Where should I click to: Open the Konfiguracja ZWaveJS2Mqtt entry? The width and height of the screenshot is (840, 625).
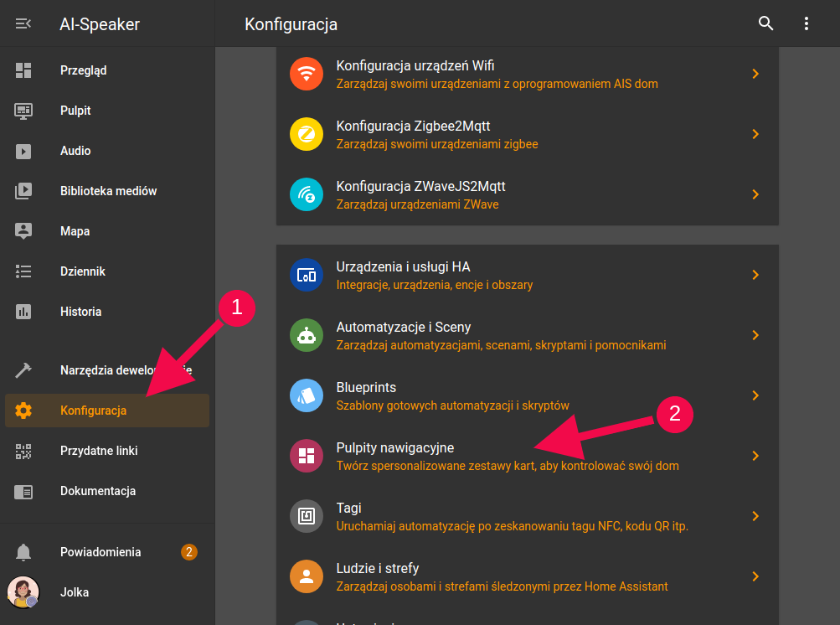click(527, 194)
